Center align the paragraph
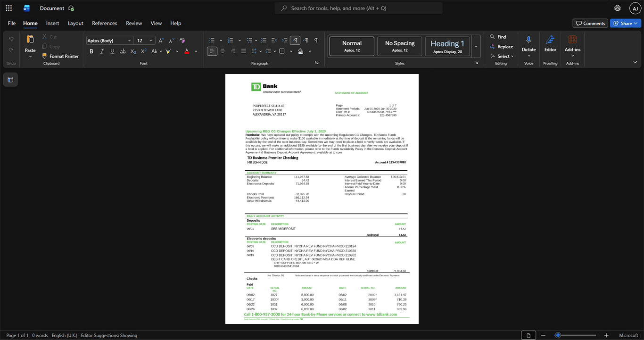The image size is (644, 340). pos(223,51)
